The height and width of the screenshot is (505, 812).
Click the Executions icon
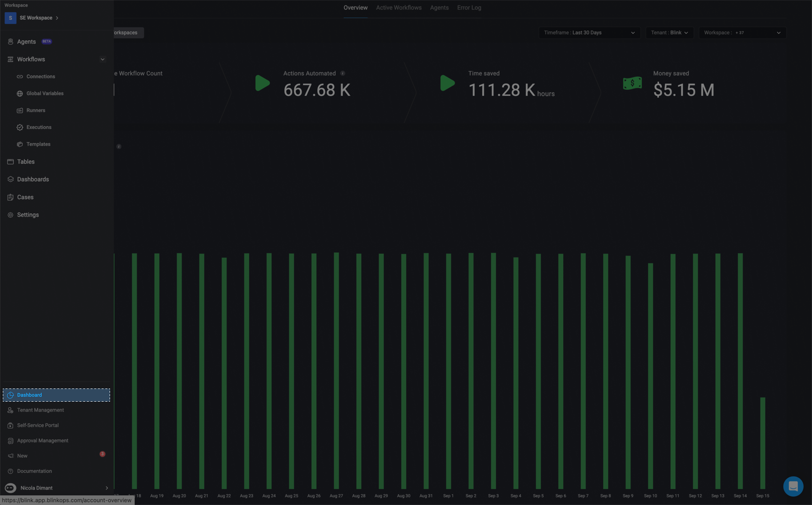coord(20,127)
